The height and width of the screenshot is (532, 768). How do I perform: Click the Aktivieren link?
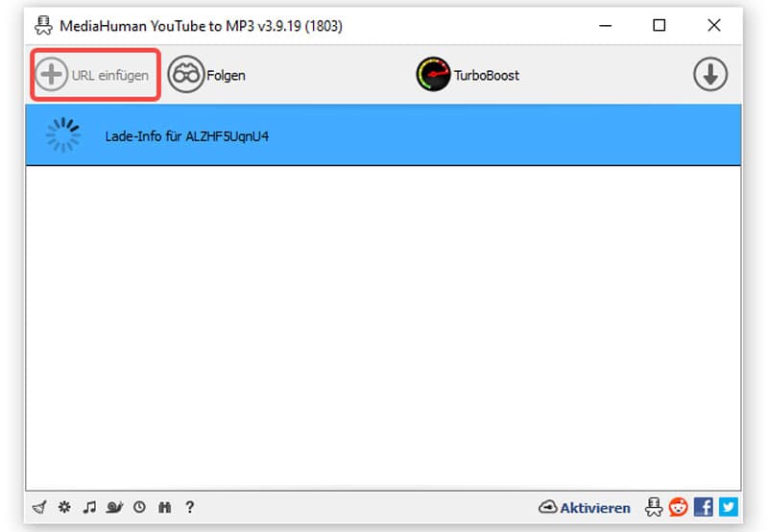pos(595,508)
